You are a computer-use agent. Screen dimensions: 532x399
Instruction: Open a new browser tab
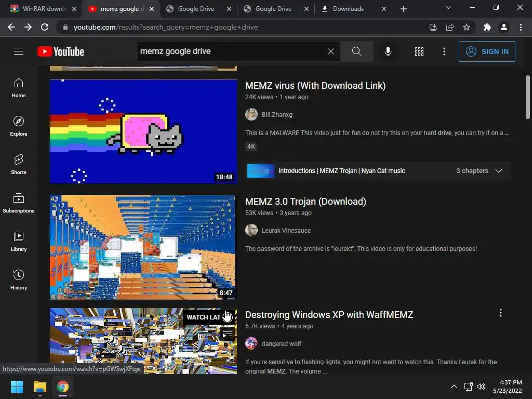(403, 9)
